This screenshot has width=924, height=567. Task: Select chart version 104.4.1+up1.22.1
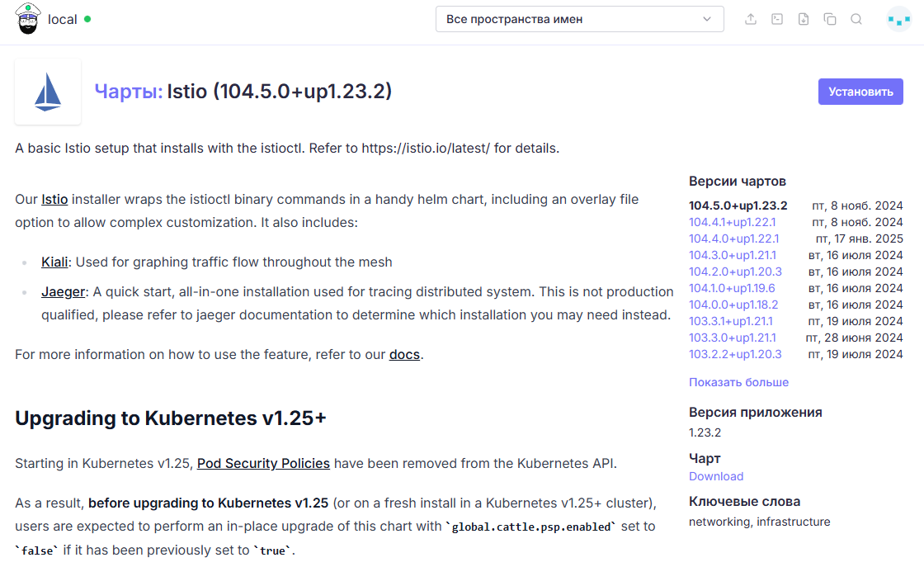732,222
